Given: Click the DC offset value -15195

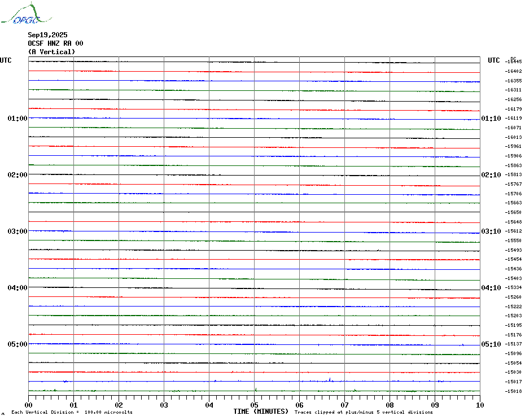Looking at the screenshot, I should click(x=513, y=325).
